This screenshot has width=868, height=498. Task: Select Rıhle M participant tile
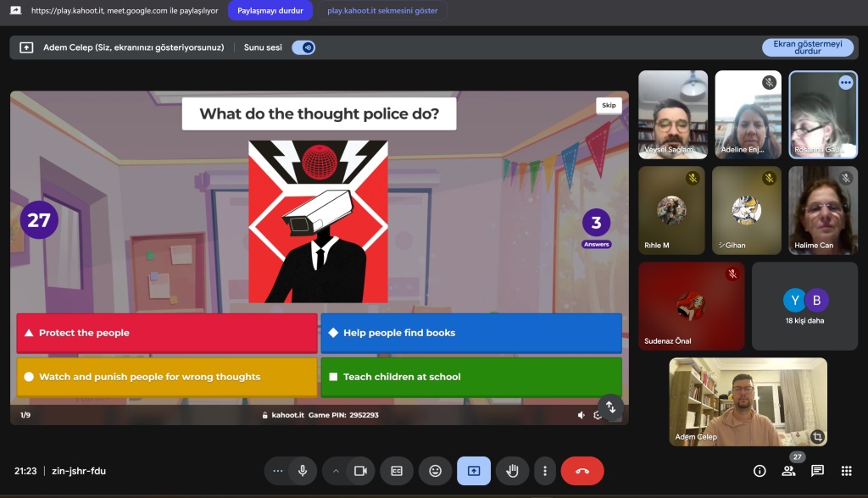tap(671, 210)
